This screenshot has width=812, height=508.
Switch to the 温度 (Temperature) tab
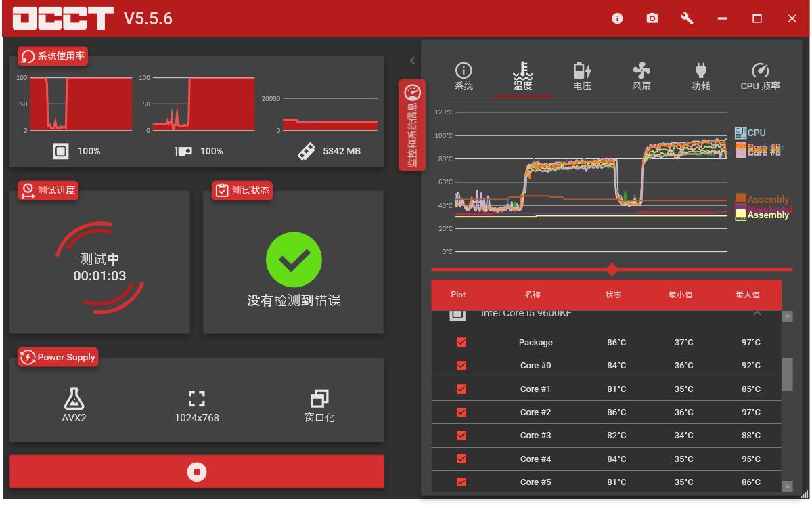[x=522, y=77]
